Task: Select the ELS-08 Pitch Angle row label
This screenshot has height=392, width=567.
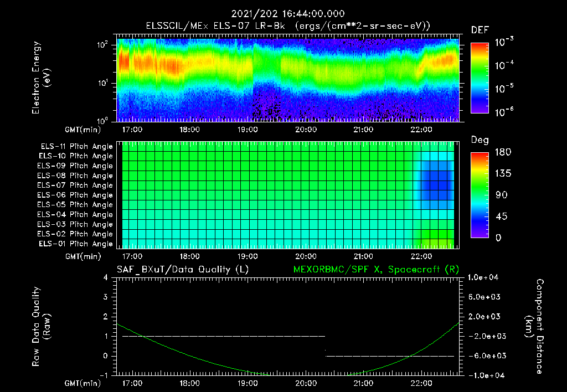Action: pyautogui.click(x=75, y=176)
